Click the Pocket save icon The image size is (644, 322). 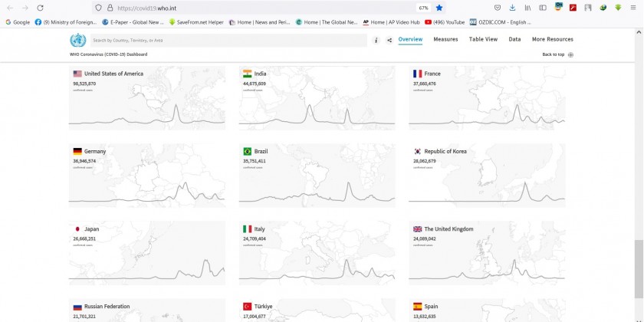tap(497, 8)
